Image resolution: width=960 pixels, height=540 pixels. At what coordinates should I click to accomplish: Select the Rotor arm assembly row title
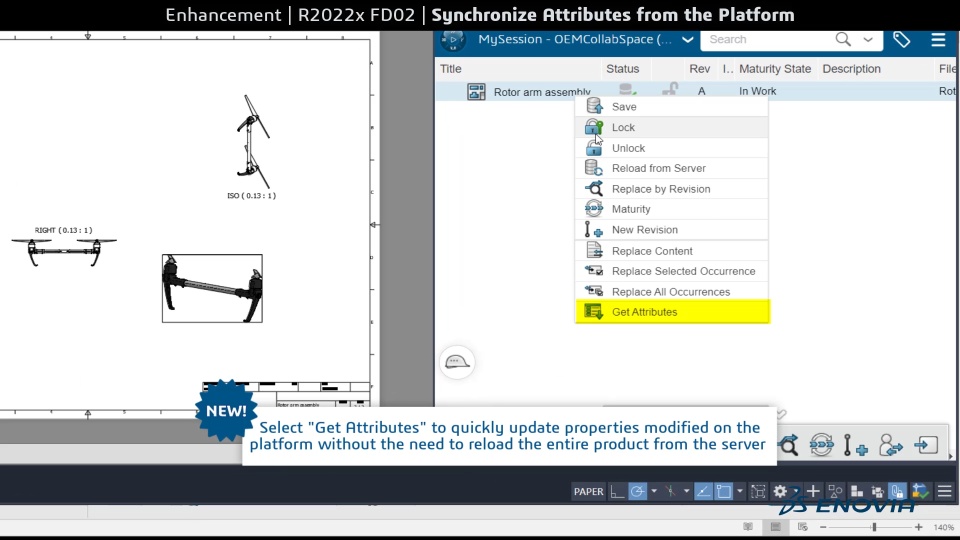tap(542, 92)
